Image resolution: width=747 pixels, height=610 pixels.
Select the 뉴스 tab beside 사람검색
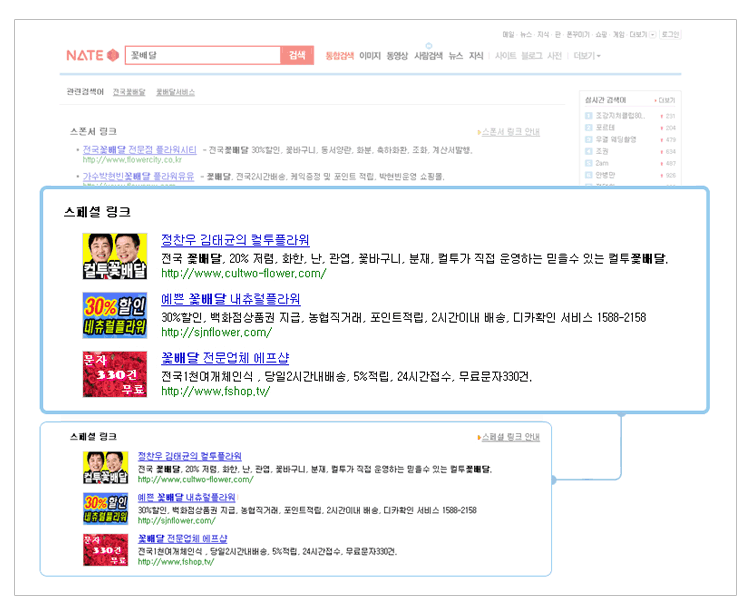coord(456,56)
